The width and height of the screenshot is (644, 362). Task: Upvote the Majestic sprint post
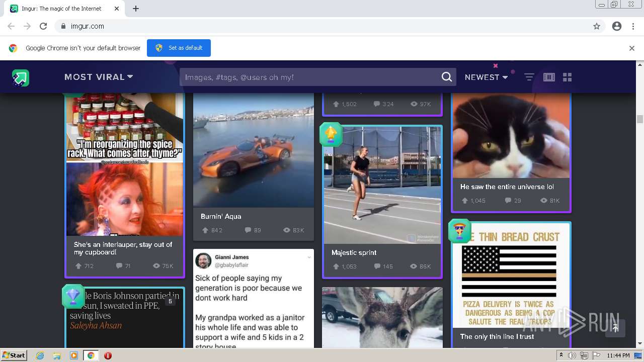pos(336,266)
